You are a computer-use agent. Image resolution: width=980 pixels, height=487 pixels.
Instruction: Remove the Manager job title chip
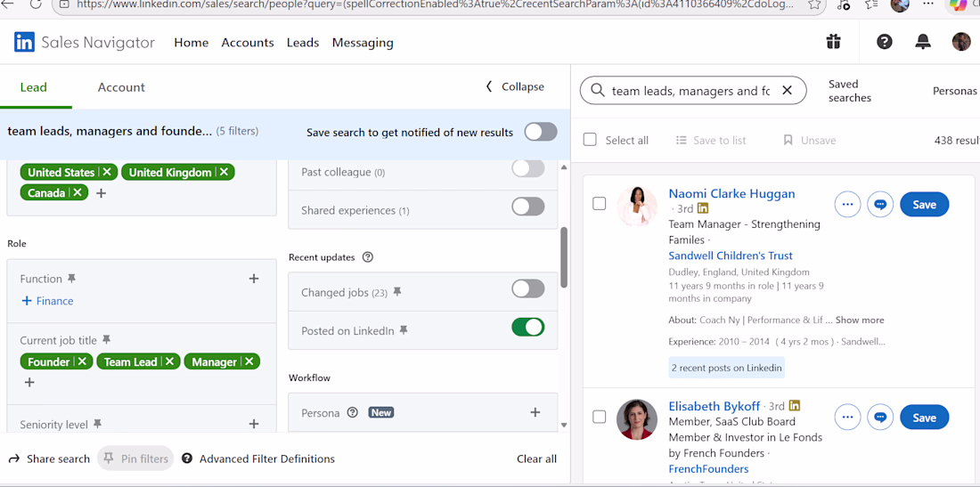(249, 361)
